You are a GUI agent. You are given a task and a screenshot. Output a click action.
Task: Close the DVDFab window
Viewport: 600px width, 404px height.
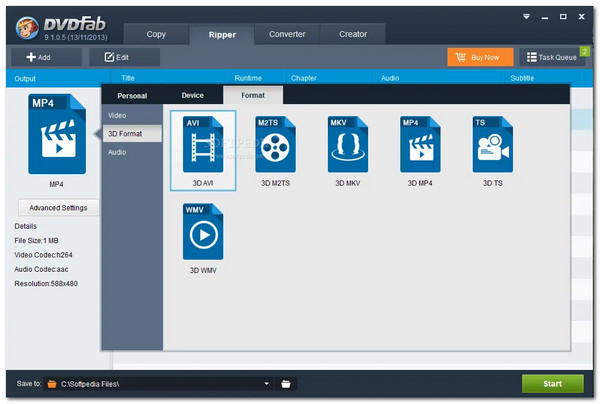coord(581,16)
